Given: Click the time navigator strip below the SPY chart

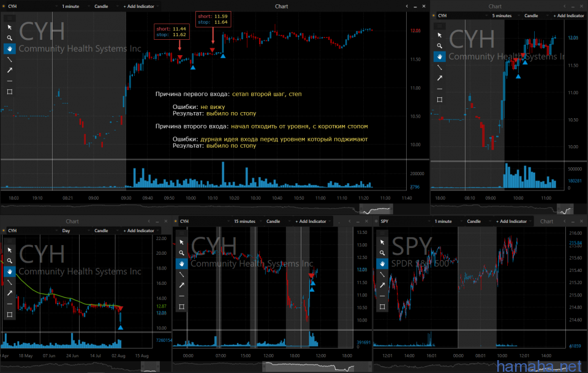Looking at the screenshot, I should click(x=480, y=367).
